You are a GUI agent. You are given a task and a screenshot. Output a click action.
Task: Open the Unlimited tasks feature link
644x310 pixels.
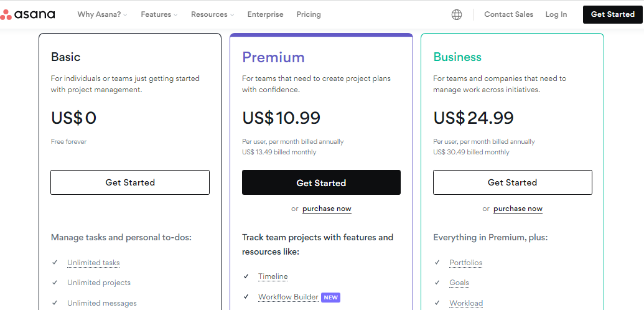pyautogui.click(x=93, y=263)
